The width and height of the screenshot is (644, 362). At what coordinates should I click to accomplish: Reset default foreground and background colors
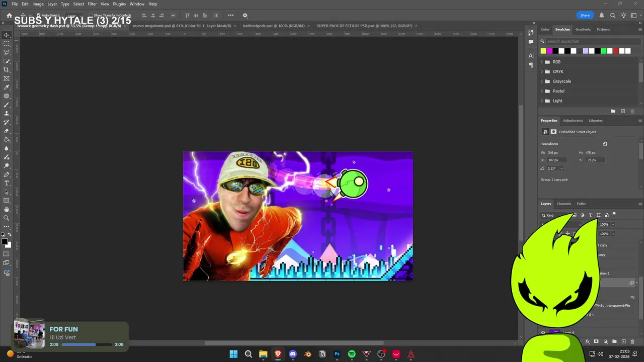[x=3, y=235]
